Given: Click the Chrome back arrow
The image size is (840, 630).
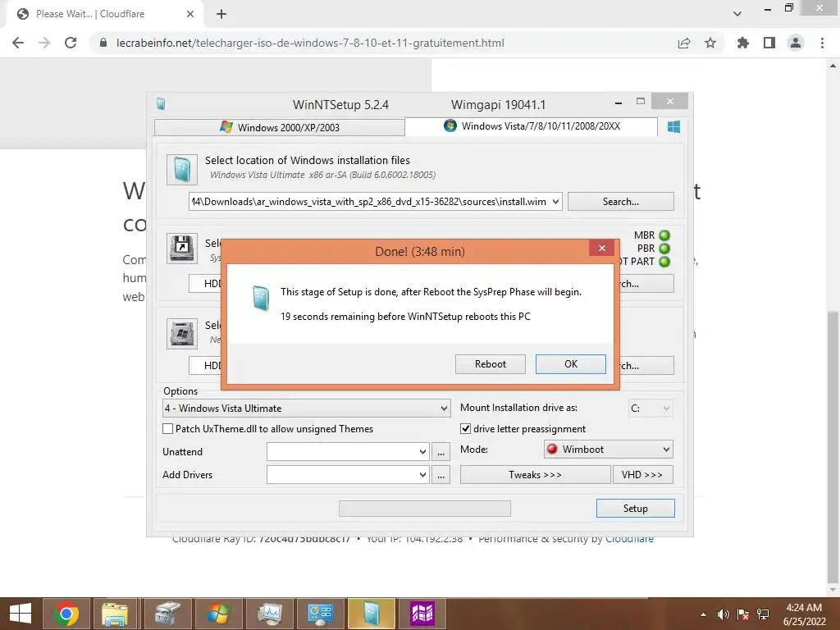Looking at the screenshot, I should [x=18, y=43].
